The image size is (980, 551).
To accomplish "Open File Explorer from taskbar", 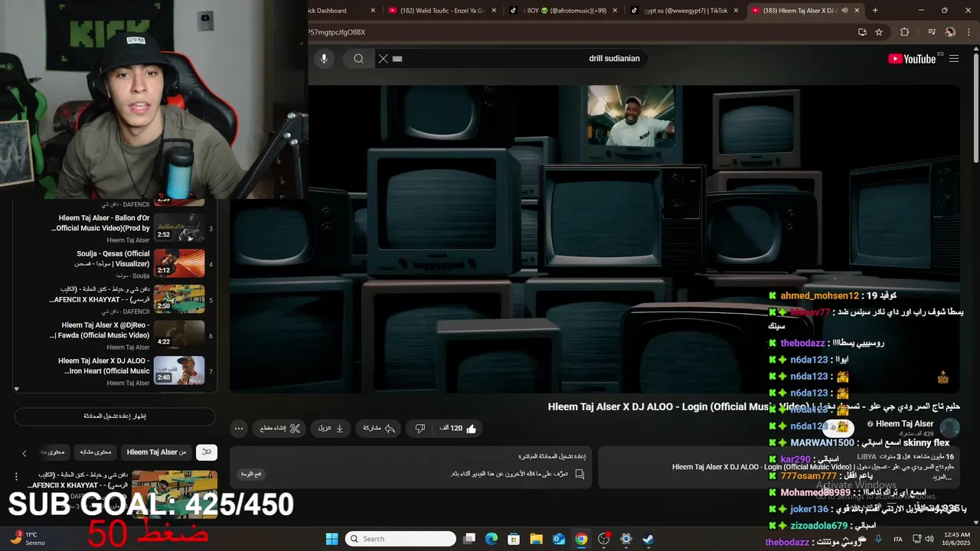I will coord(536,539).
